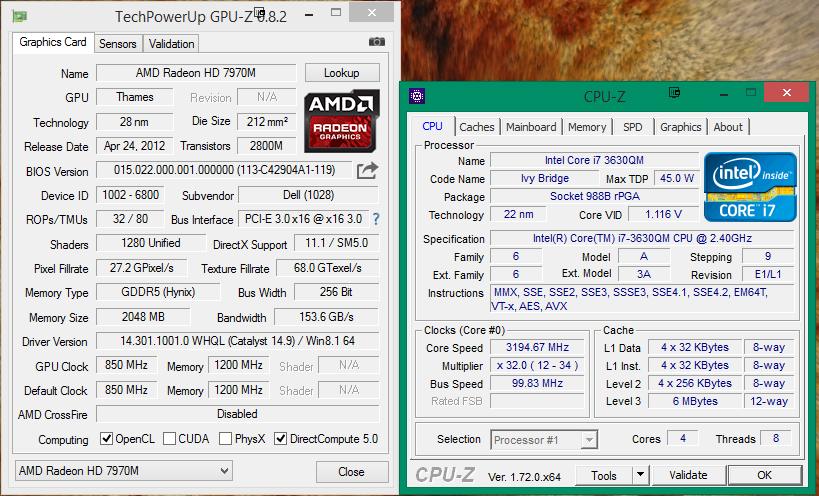Click the BIOS share/export arrow icon
The height and width of the screenshot is (496, 819).
(x=367, y=170)
